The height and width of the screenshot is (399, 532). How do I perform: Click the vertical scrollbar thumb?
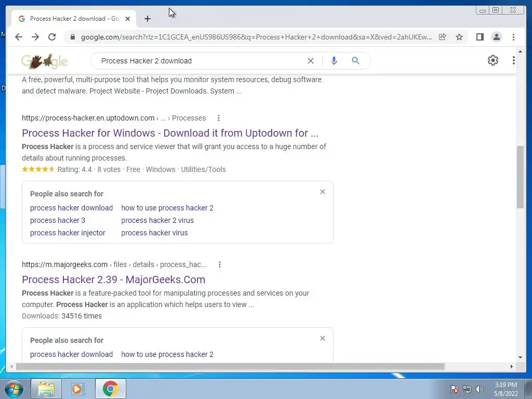(x=520, y=177)
